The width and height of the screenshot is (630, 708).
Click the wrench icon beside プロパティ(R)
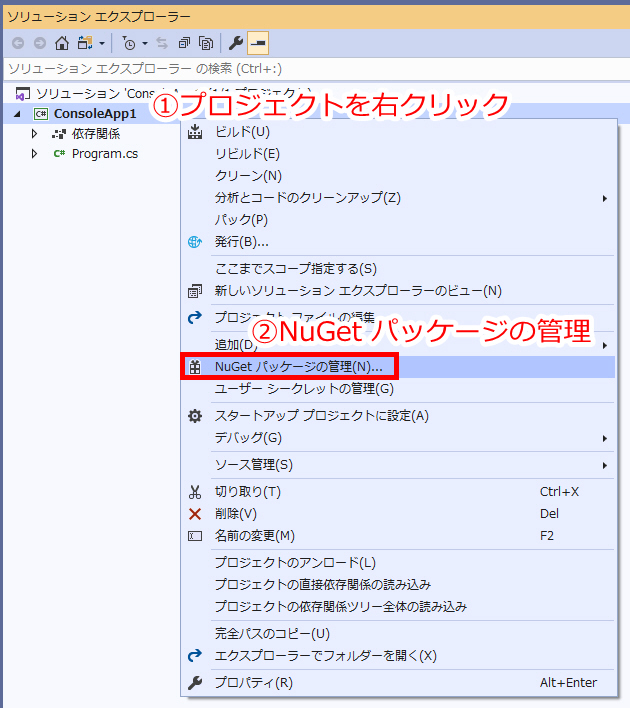click(195, 683)
